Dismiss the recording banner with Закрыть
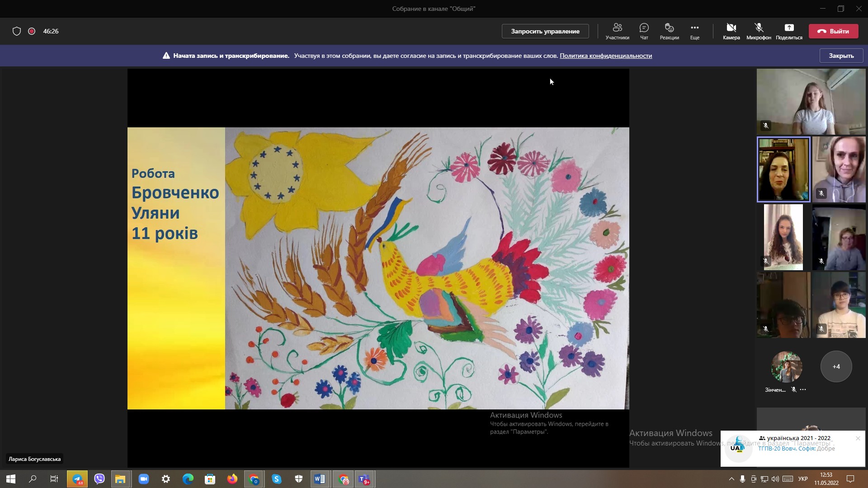The image size is (868, 488). [x=841, y=56]
